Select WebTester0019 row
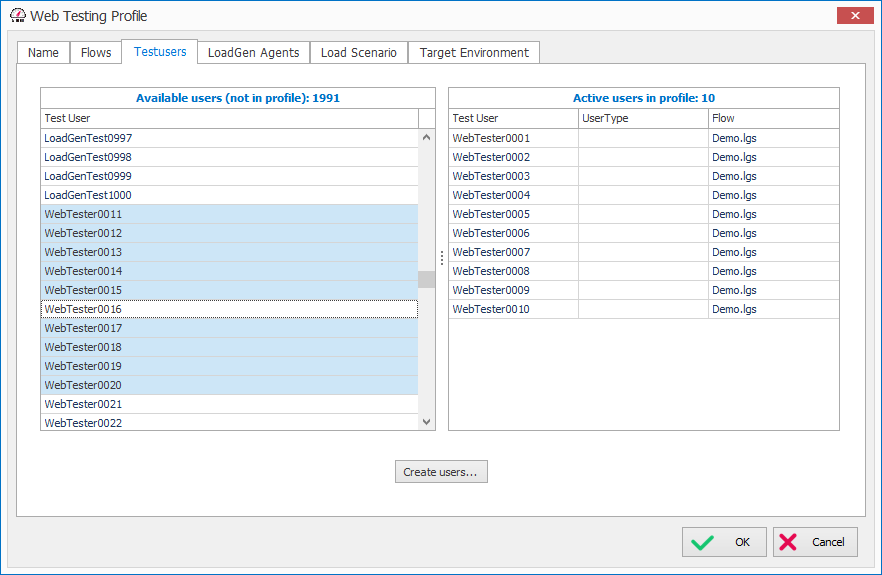The height and width of the screenshot is (575, 882). point(230,366)
